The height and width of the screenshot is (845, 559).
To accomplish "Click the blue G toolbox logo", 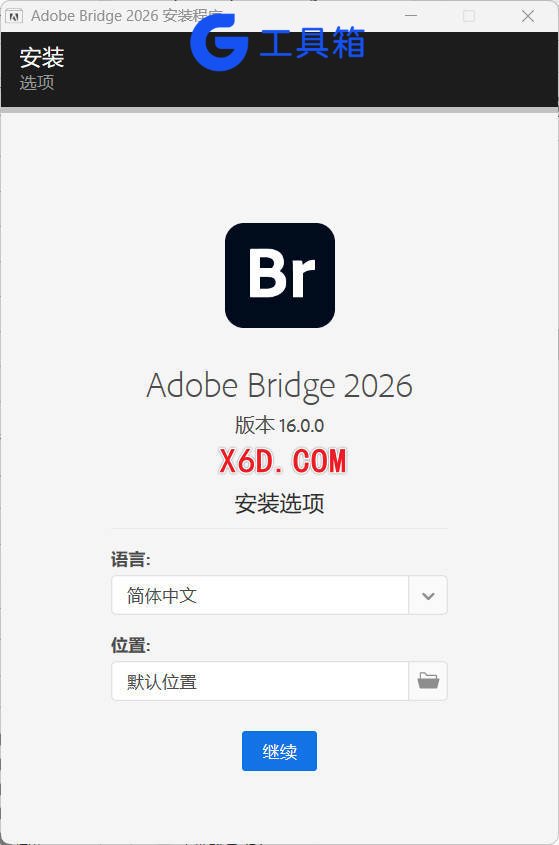I will click(x=218, y=41).
